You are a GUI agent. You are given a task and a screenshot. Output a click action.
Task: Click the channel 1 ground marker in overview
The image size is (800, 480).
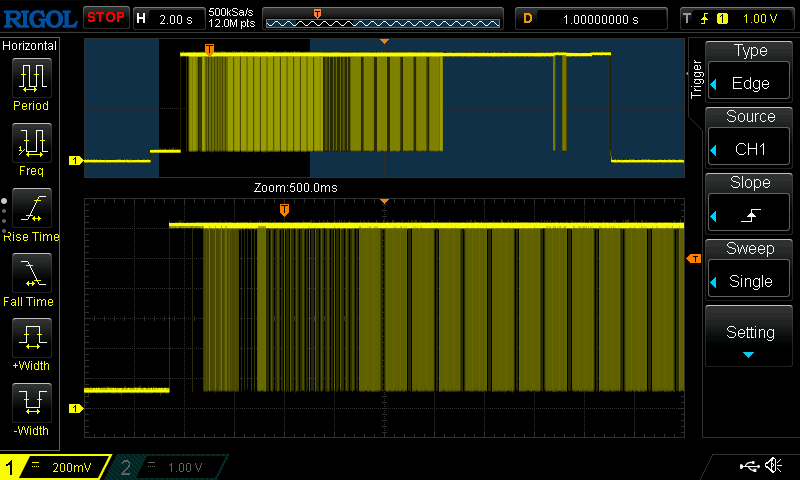[76, 161]
